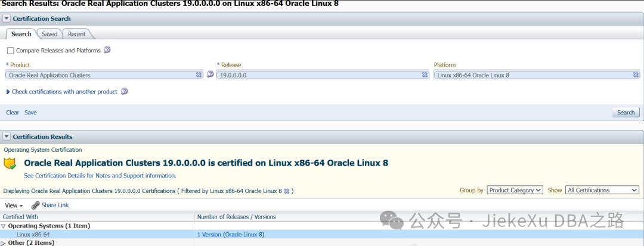The image size is (644, 246).
Task: Open help icon next to Product field
Action: click(210, 74)
